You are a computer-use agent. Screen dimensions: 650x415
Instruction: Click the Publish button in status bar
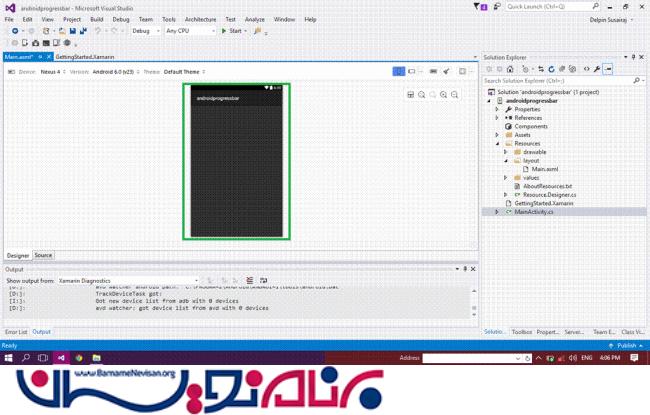tap(626, 346)
